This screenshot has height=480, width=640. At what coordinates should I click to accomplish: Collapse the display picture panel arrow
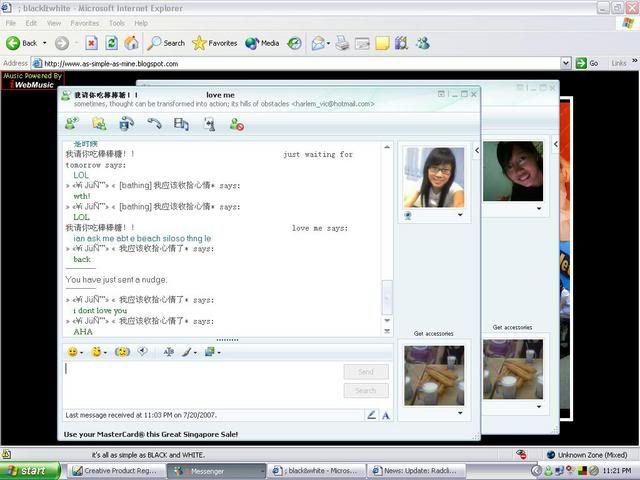pyautogui.click(x=477, y=151)
